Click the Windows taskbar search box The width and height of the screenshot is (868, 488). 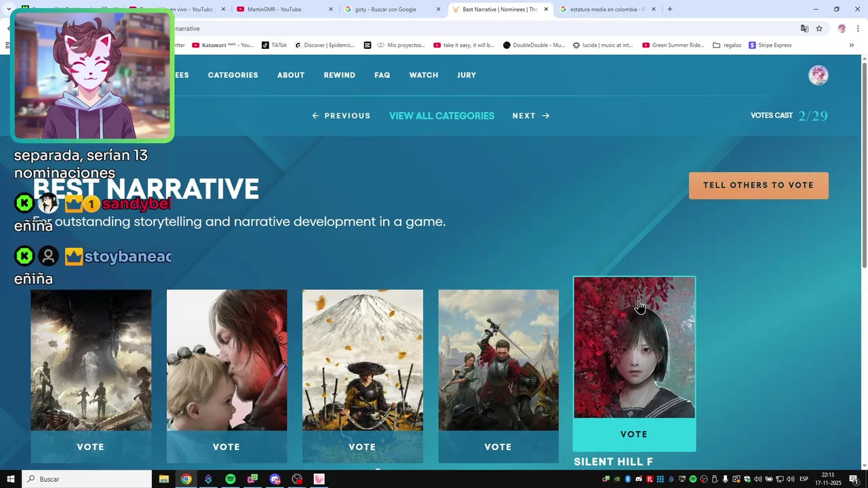click(87, 479)
